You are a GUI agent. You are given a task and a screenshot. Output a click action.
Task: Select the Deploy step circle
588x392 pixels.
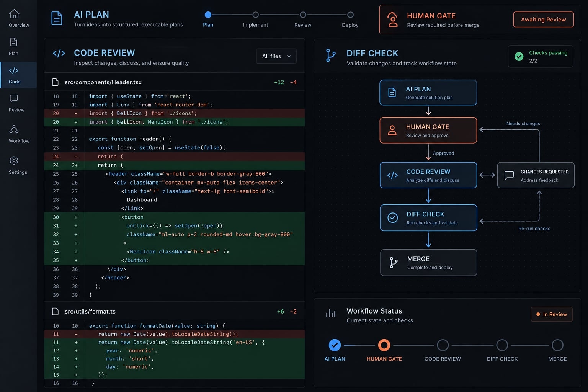350,15
